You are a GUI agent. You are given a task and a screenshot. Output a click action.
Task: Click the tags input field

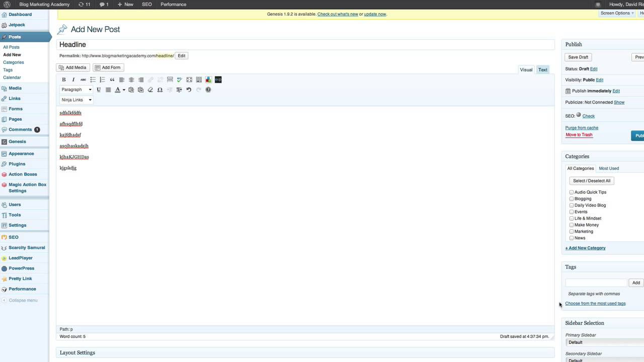596,283
